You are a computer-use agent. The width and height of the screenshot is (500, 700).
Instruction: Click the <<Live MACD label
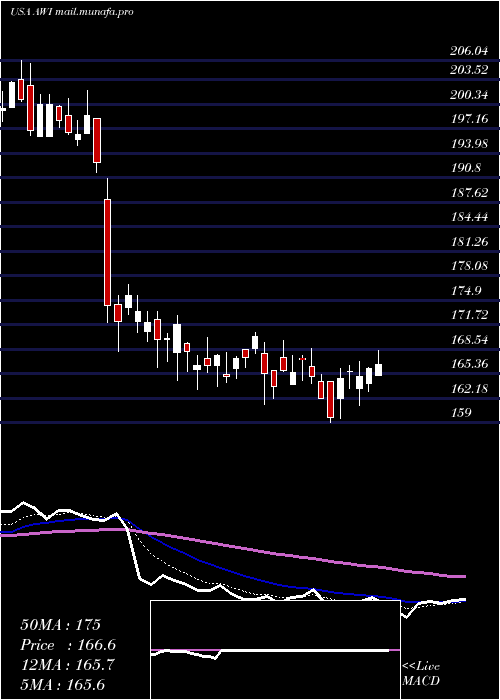[421, 673]
